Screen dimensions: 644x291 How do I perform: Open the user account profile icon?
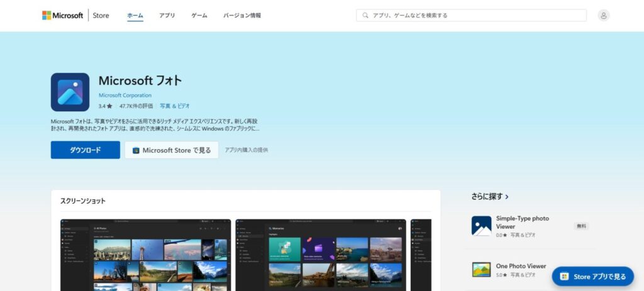tap(604, 15)
